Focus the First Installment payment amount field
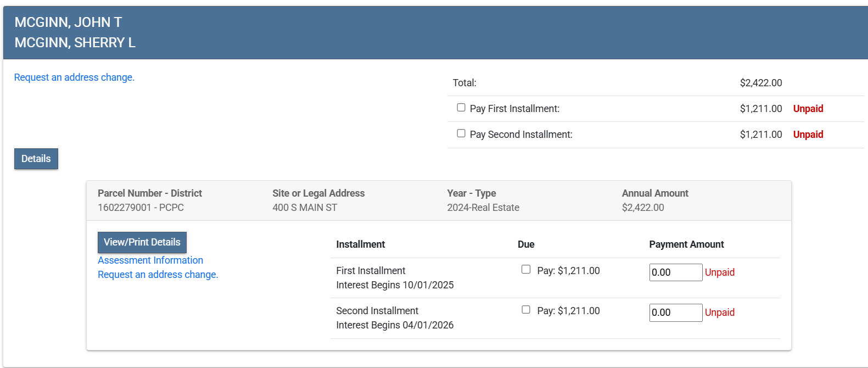This screenshot has height=368, width=868. pyautogui.click(x=675, y=272)
